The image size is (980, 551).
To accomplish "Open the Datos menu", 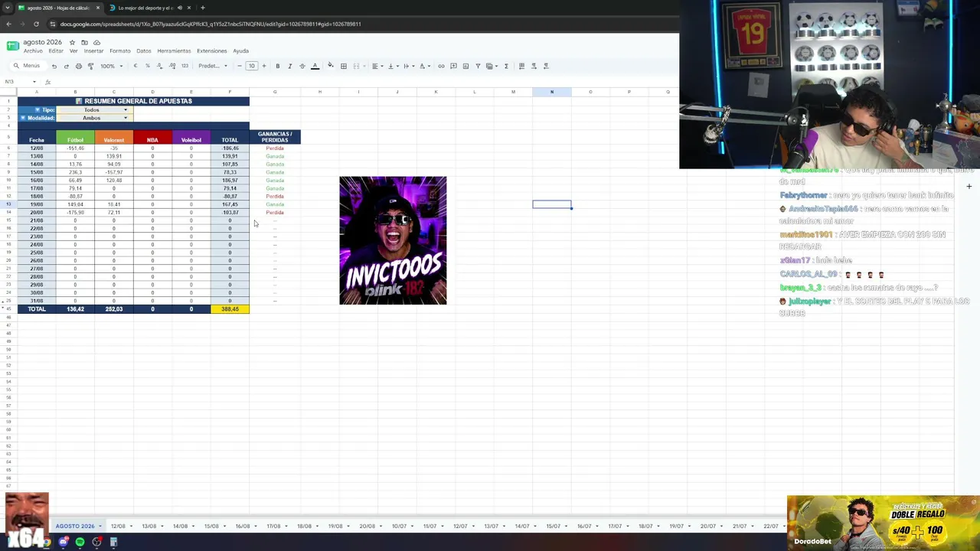I will [144, 51].
